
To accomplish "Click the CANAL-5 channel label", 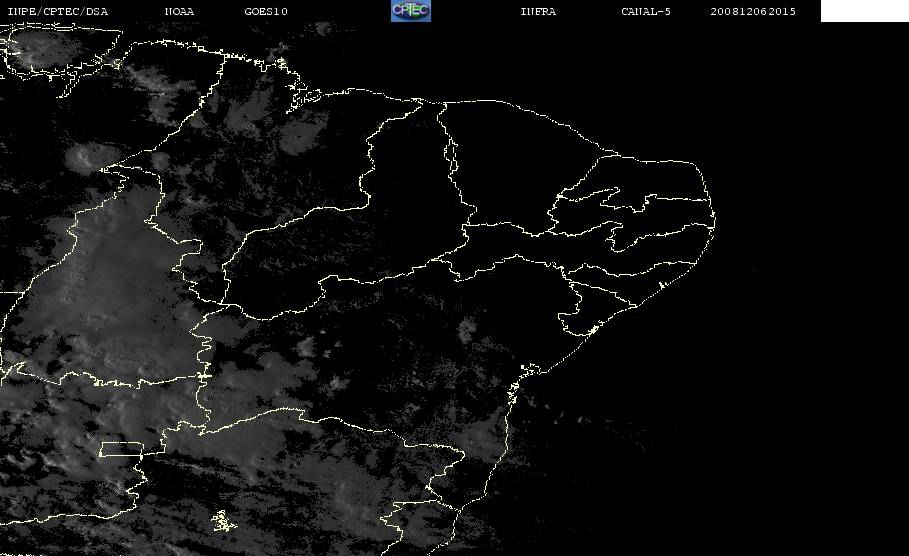I will (646, 12).
